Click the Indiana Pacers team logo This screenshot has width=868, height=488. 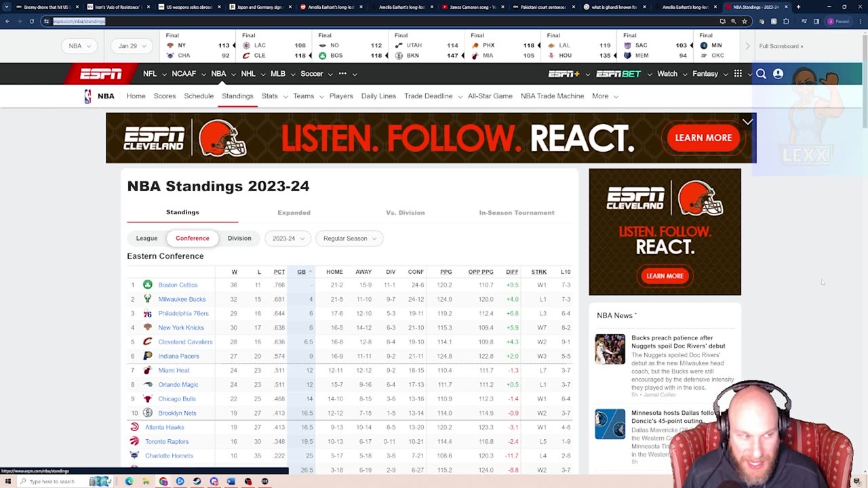(x=148, y=356)
